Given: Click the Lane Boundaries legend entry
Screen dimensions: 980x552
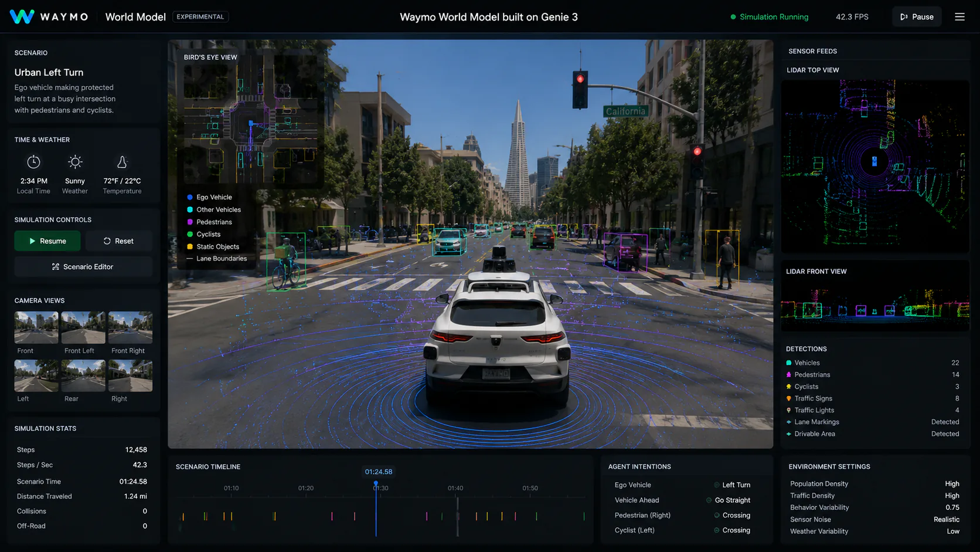Looking at the screenshot, I should [x=216, y=259].
